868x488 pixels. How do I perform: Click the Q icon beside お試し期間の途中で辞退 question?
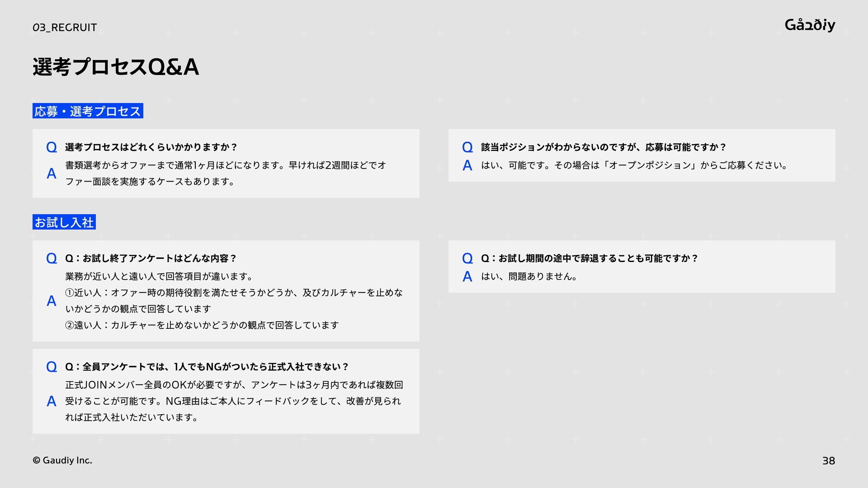(467, 258)
